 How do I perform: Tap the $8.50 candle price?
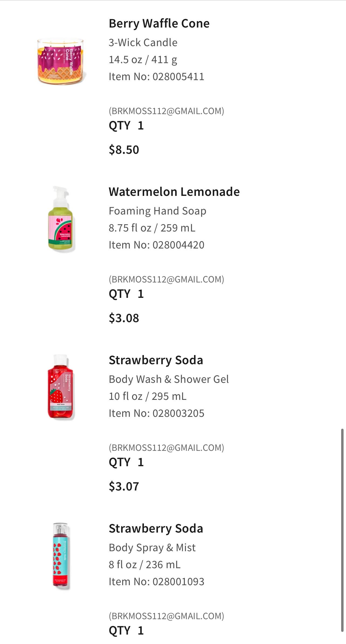click(124, 150)
